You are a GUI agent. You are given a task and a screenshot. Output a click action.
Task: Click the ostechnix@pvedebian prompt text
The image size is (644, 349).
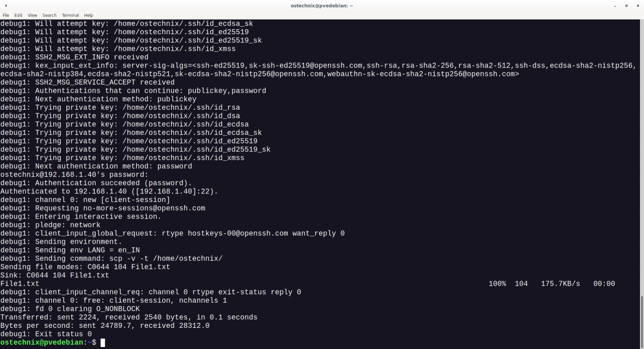point(40,342)
